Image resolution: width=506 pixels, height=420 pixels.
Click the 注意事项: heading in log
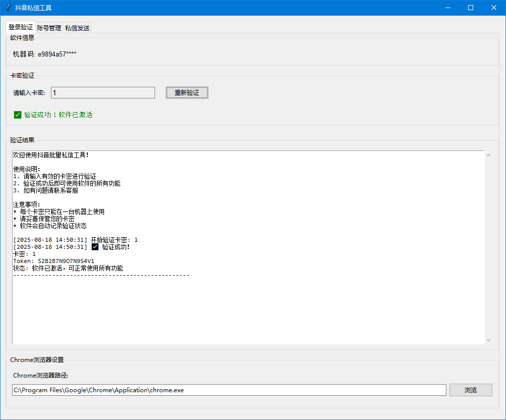click(26, 204)
